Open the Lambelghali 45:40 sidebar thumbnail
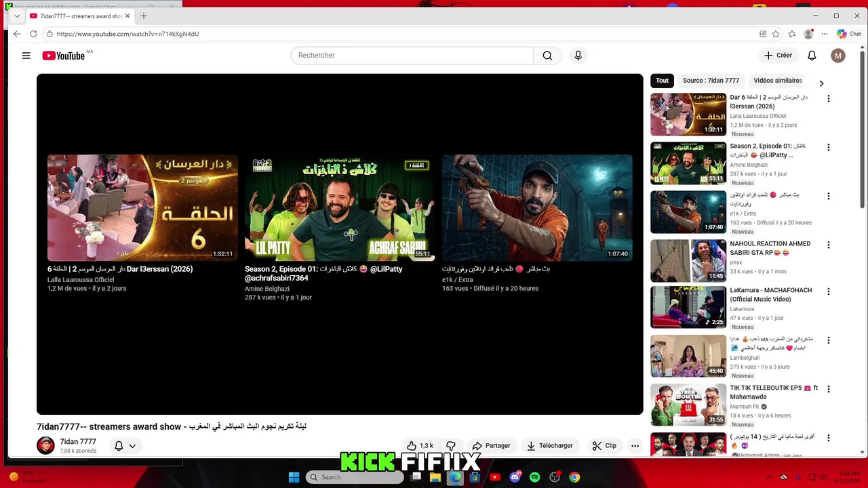 coord(688,356)
